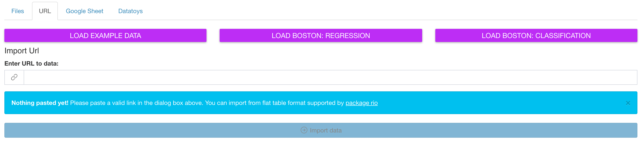Image resolution: width=644 pixels, height=146 pixels.
Task: Select the URL tab
Action: click(x=45, y=11)
